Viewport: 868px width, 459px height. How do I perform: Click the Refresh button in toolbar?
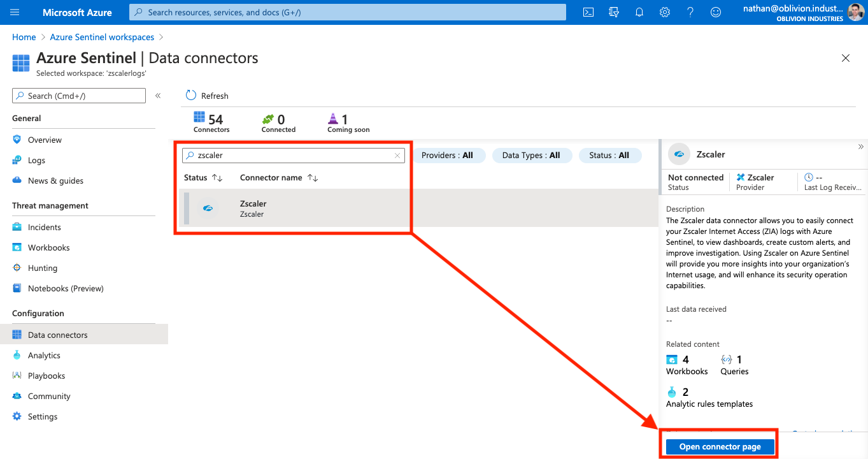(207, 96)
